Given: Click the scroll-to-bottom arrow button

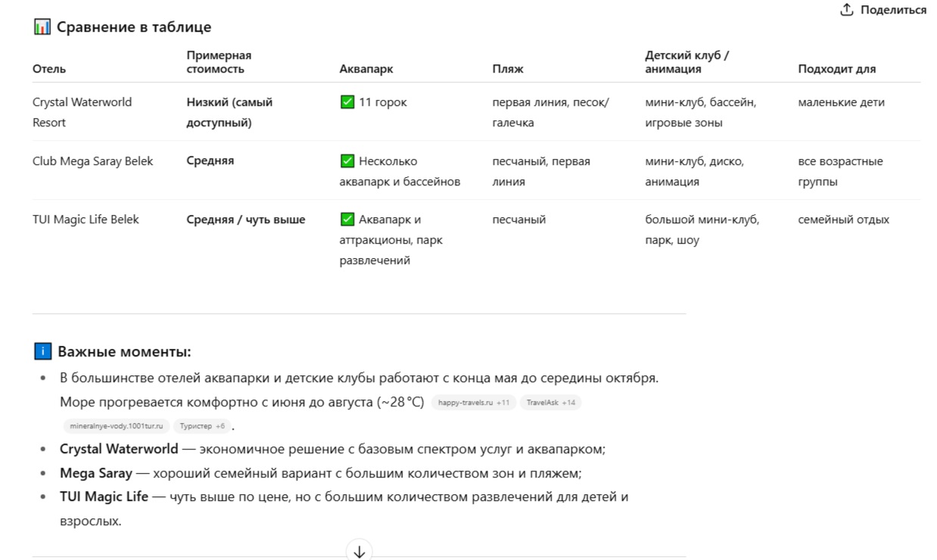Looking at the screenshot, I should click(359, 552).
